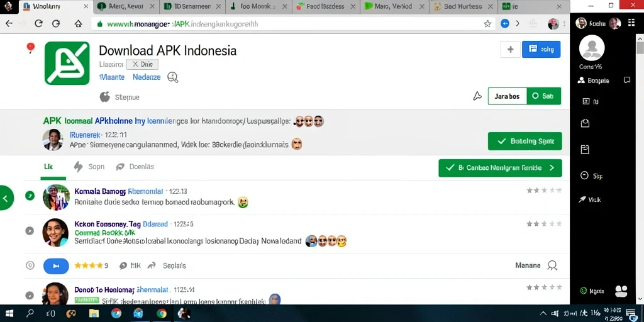The height and width of the screenshot is (322, 644).
Task: Open the browser home icon
Action: (78, 23)
